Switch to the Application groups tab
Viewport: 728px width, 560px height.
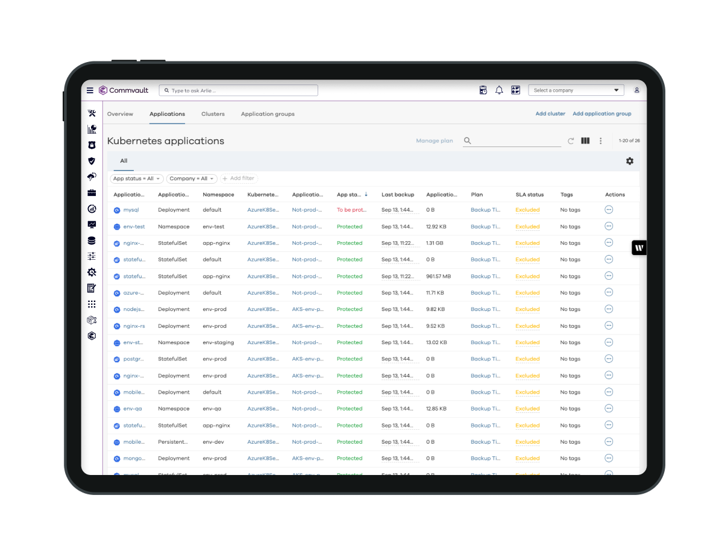pos(268,114)
